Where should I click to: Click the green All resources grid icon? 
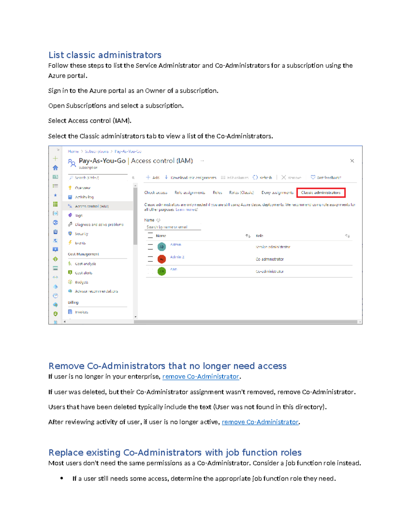[x=55, y=204]
